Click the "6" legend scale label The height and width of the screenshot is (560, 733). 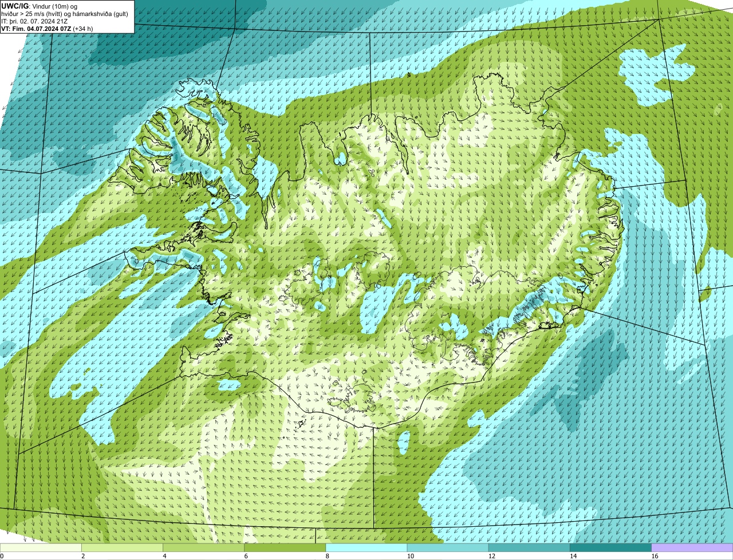point(246,556)
